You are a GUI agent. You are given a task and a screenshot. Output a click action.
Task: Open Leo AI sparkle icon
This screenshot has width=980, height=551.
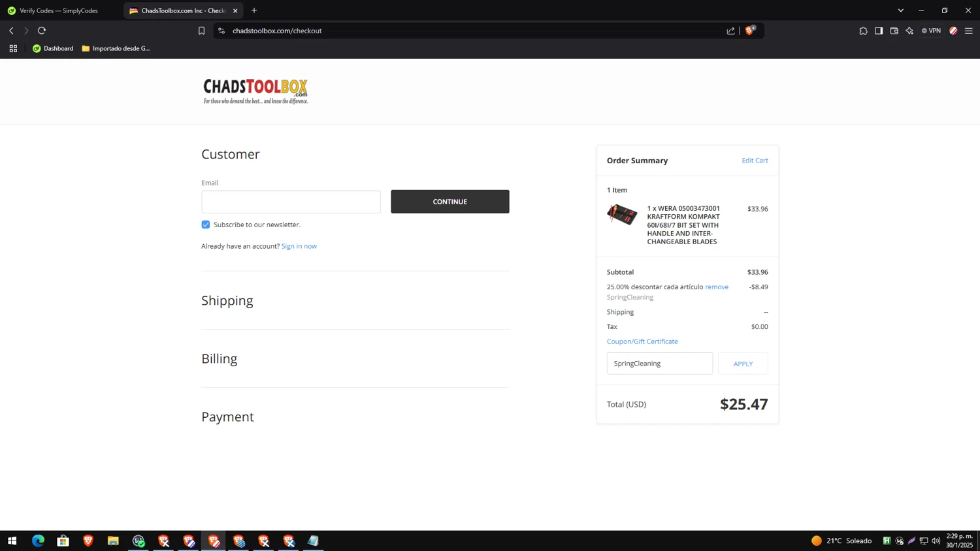(x=909, y=31)
